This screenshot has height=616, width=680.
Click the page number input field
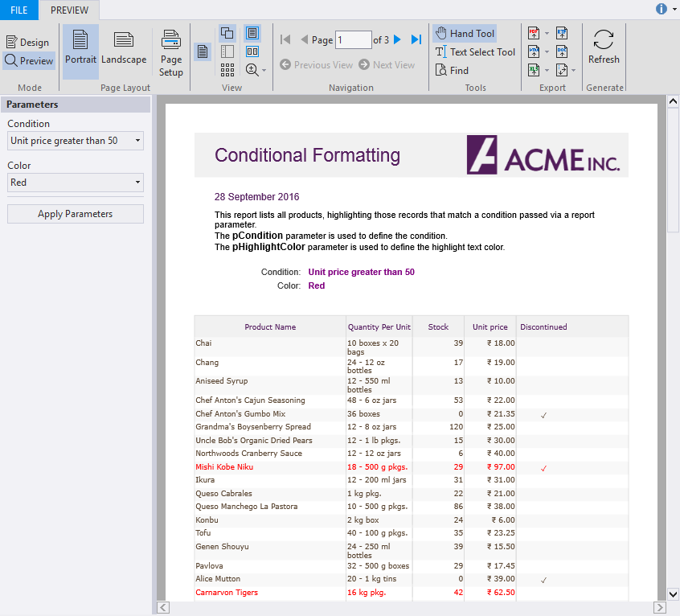point(353,39)
